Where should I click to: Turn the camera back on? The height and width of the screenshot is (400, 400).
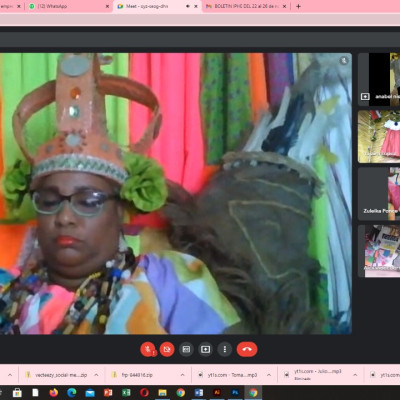tap(167, 349)
